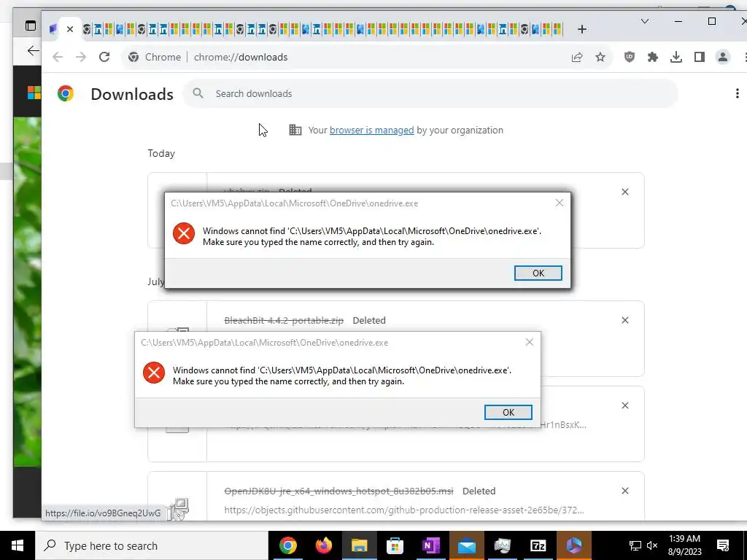This screenshot has width=747, height=560.
Task: Click the taskbar search box
Action: pos(152,545)
